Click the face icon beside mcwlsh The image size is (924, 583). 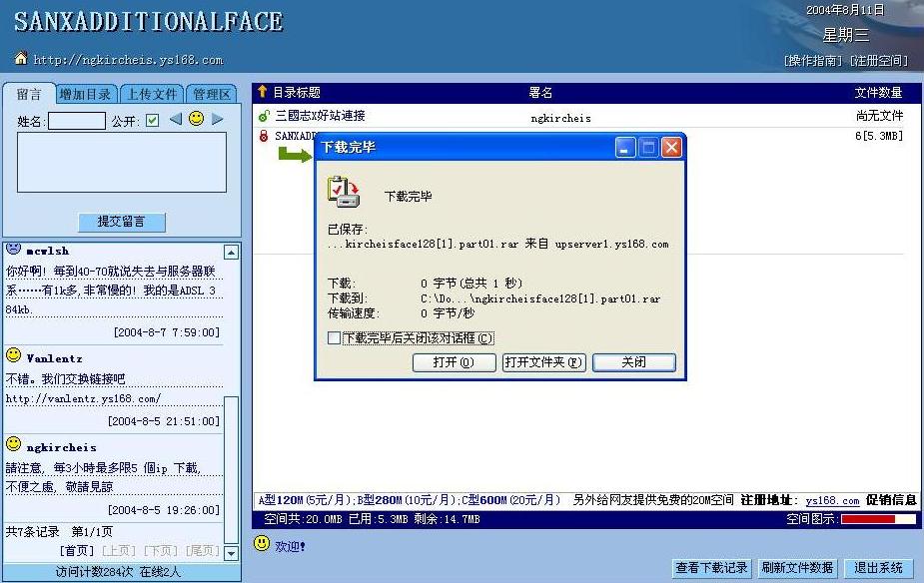(x=14, y=248)
